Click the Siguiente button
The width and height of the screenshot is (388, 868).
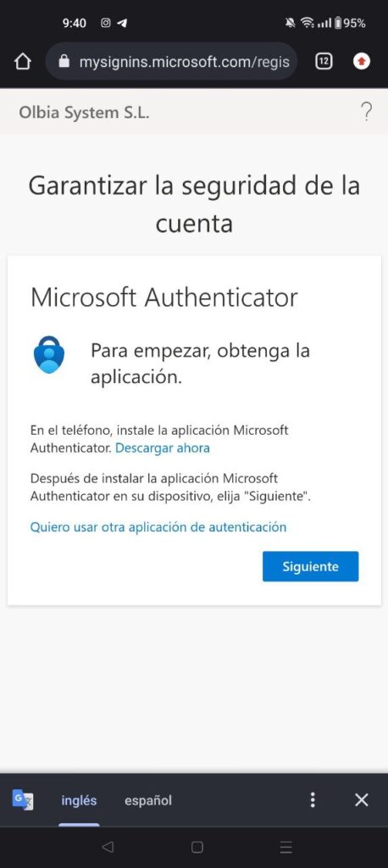(311, 566)
